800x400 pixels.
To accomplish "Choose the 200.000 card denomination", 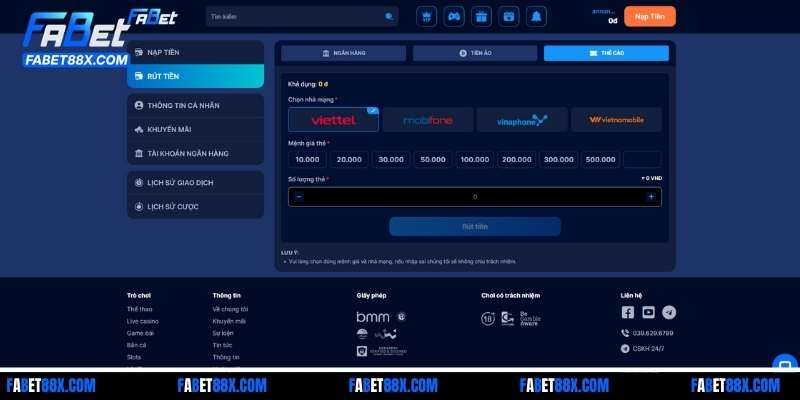I will 516,160.
